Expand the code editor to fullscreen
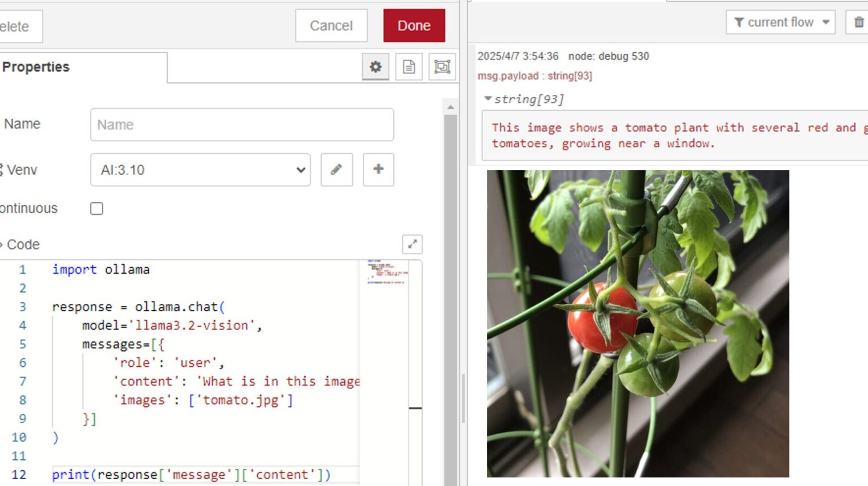Viewport: 868px width, 486px height. (412, 244)
